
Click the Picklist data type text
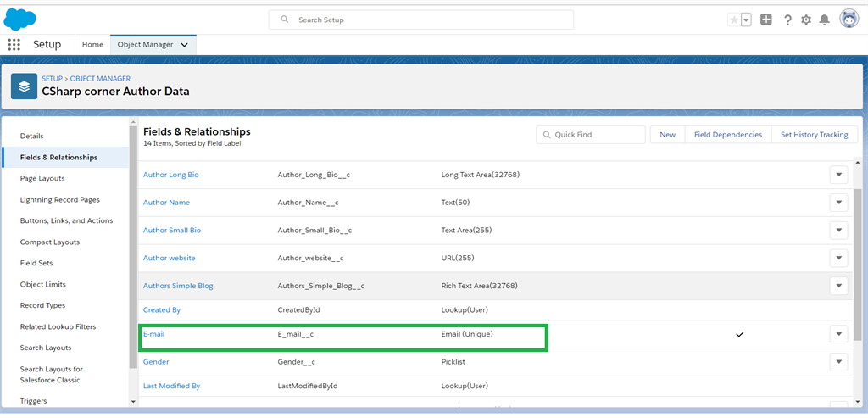453,362
